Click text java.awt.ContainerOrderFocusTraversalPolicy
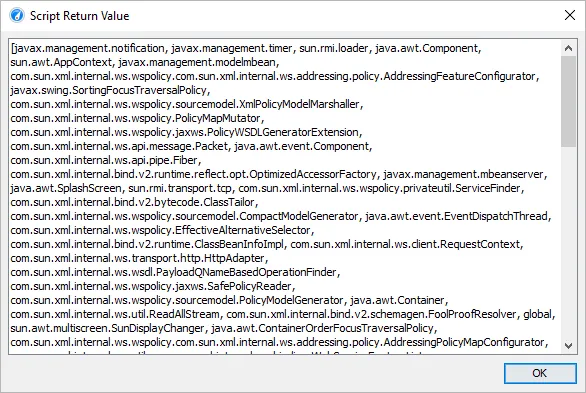Viewport: 586px width, 393px height. coord(322,328)
